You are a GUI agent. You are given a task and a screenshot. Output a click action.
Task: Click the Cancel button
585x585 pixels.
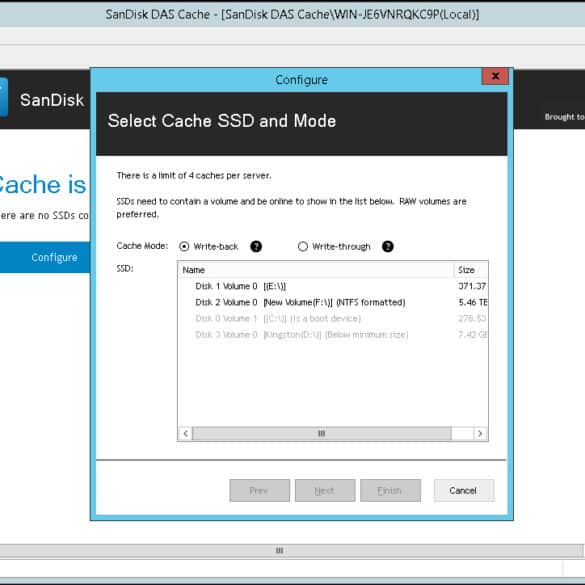pos(464,491)
